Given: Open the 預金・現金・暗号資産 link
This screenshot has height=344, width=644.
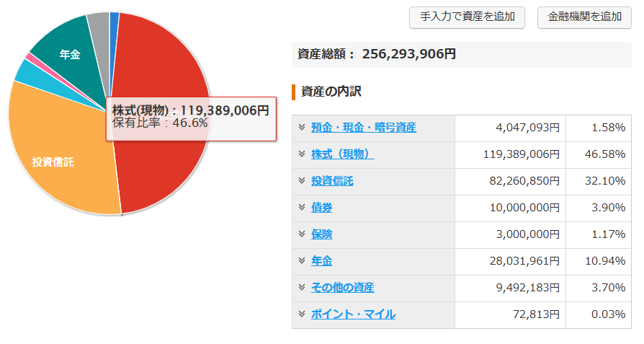Looking at the screenshot, I should (363, 128).
